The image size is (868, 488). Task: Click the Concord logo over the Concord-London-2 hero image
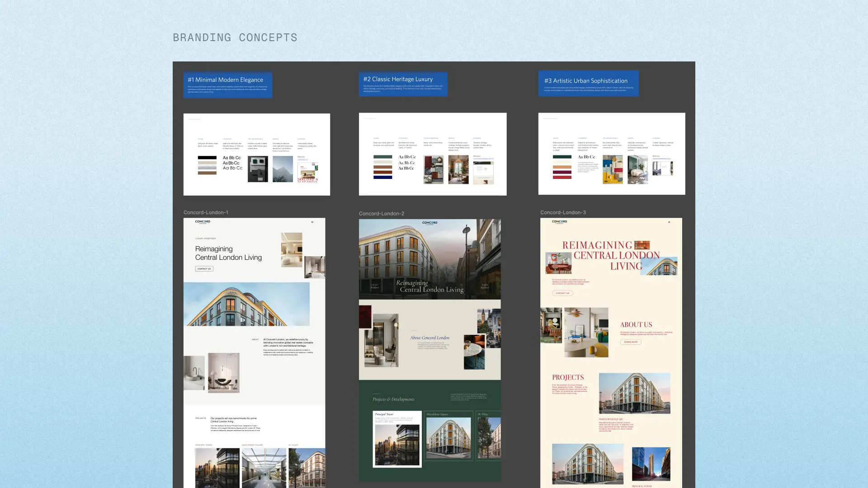tap(429, 223)
